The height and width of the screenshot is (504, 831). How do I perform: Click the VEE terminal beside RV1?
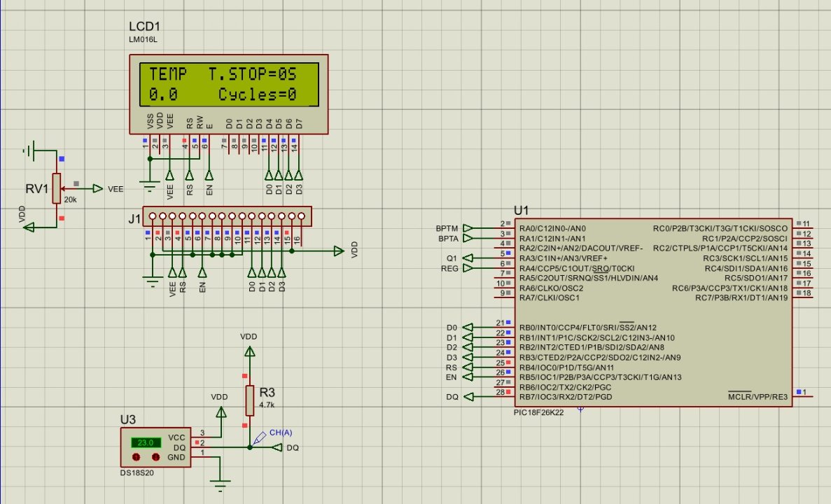(x=97, y=189)
